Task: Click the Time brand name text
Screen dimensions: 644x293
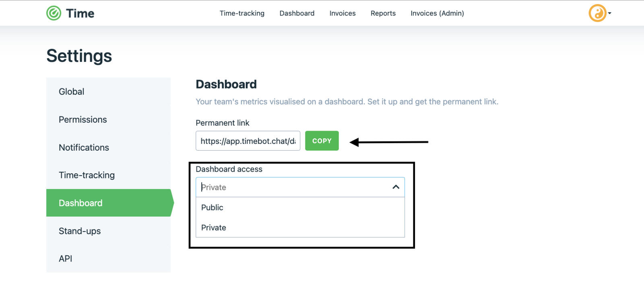Action: [80, 13]
